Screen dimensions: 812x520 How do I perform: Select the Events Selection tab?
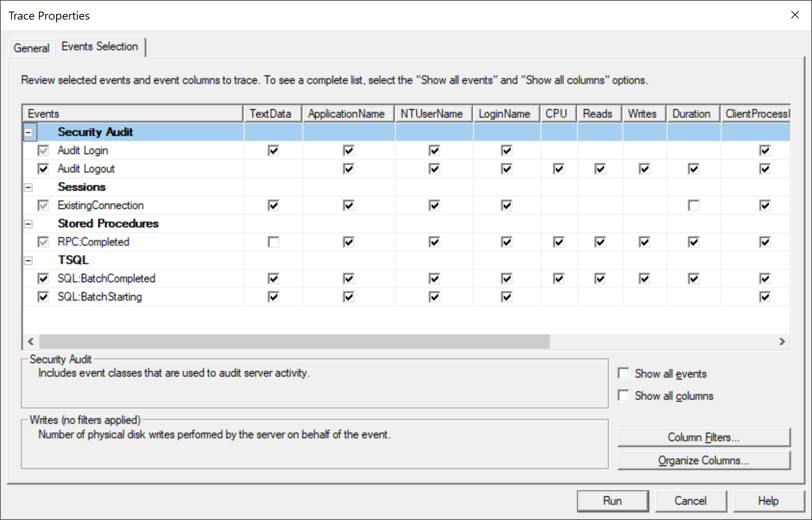99,47
